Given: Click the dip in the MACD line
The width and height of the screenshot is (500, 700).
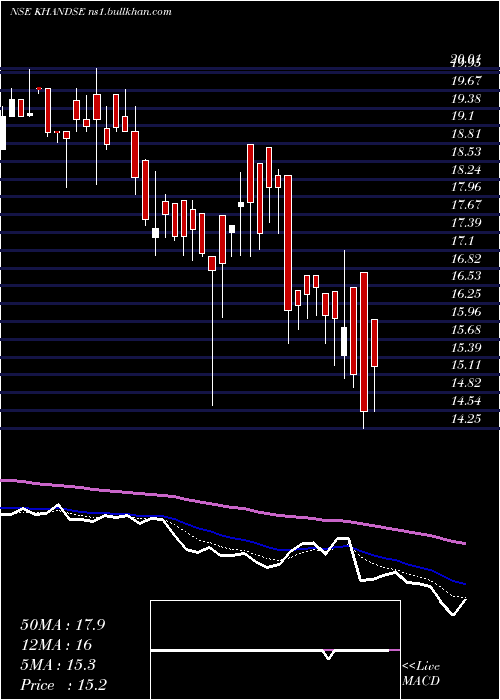Looking at the screenshot, I should pos(329,654).
